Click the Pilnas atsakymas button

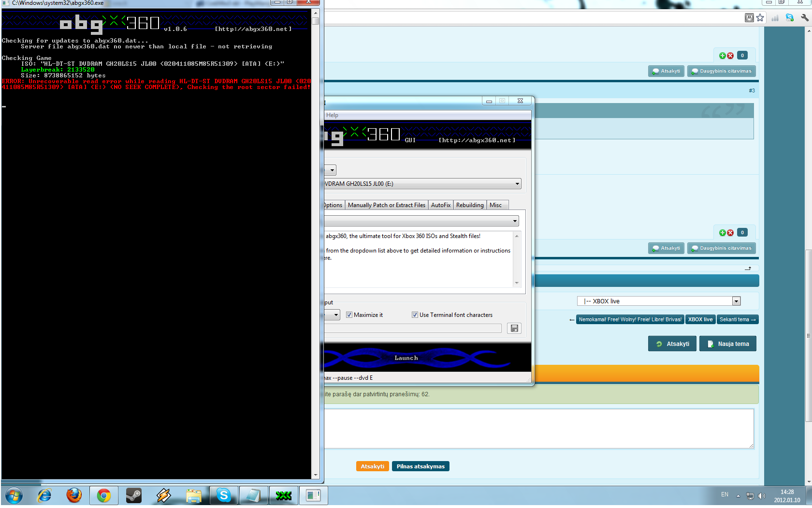point(420,466)
